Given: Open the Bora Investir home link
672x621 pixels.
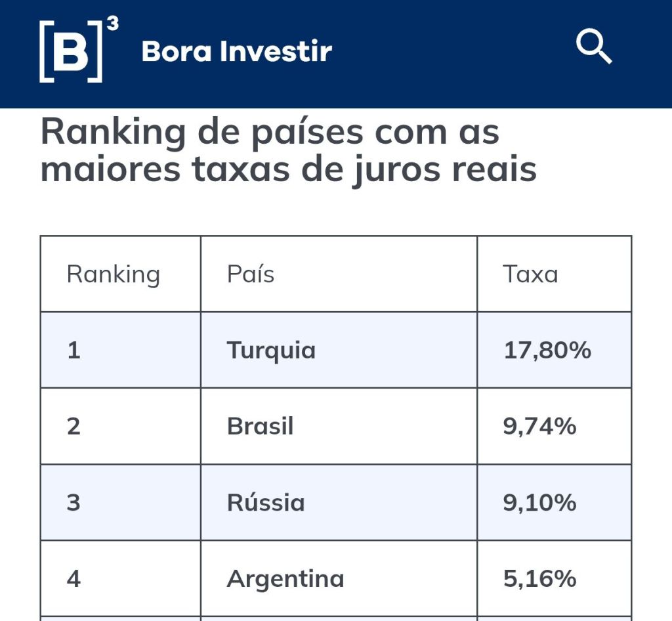Looking at the screenshot, I should tap(237, 51).
